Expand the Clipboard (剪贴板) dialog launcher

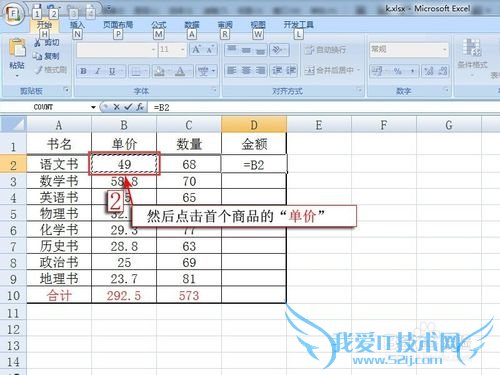66,90
